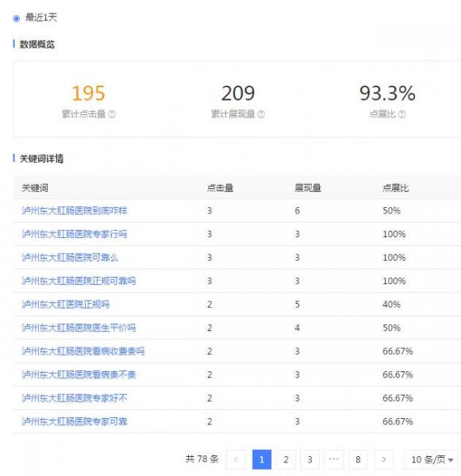This screenshot has height=476, width=461.
Task: Go to next page with right arrow
Action: click(383, 459)
